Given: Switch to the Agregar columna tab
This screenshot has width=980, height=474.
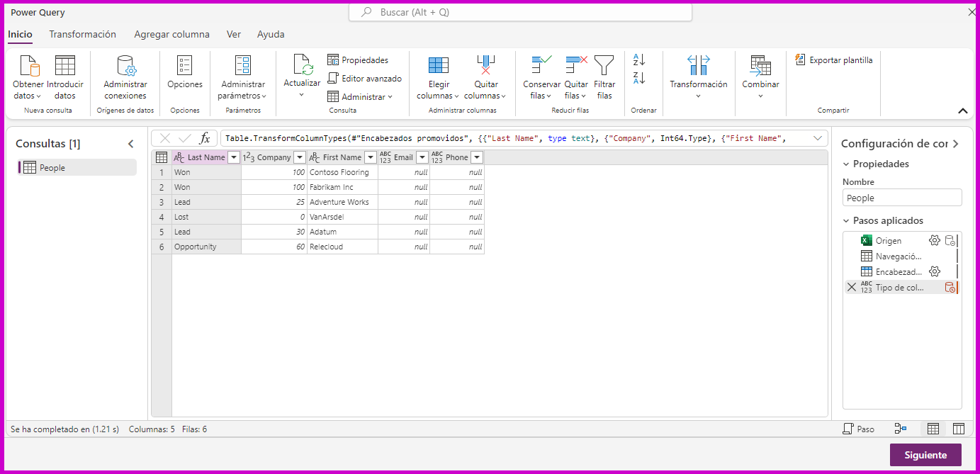Looking at the screenshot, I should click(171, 34).
